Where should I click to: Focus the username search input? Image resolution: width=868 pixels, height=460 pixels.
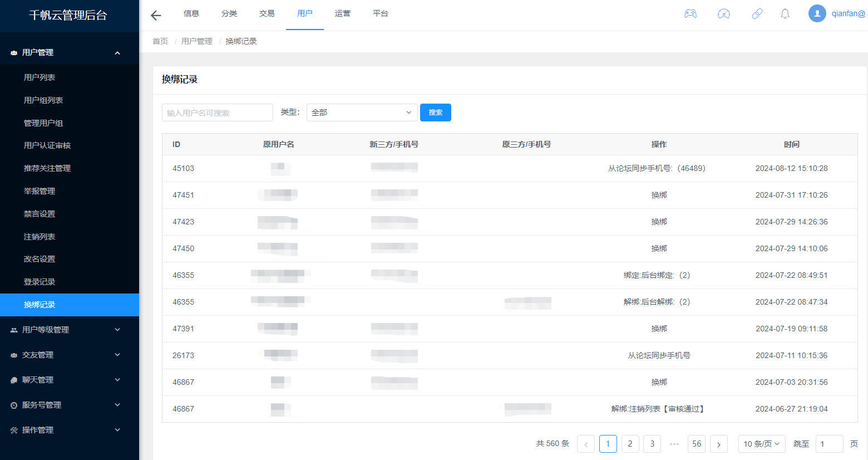coord(218,112)
